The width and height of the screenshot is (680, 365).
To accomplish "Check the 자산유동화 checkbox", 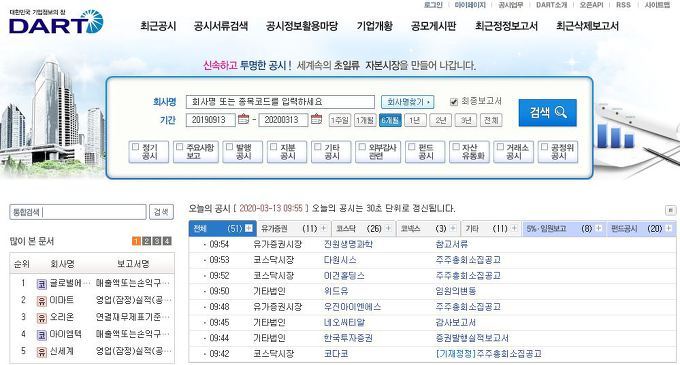I will pos(456,147).
